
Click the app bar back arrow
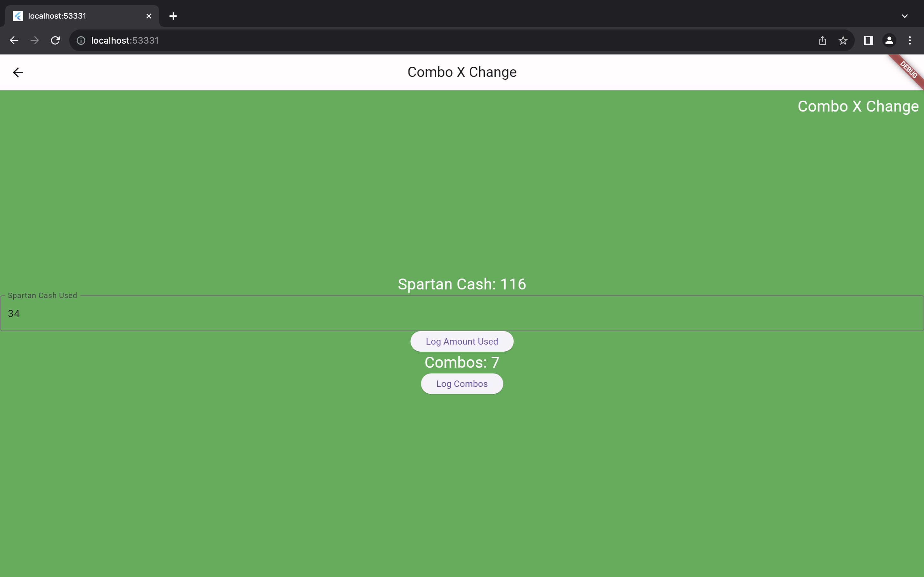click(18, 72)
